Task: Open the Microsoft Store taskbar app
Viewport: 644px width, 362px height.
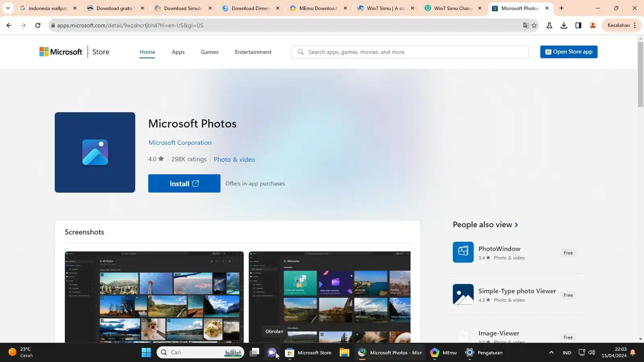Action: point(308,353)
